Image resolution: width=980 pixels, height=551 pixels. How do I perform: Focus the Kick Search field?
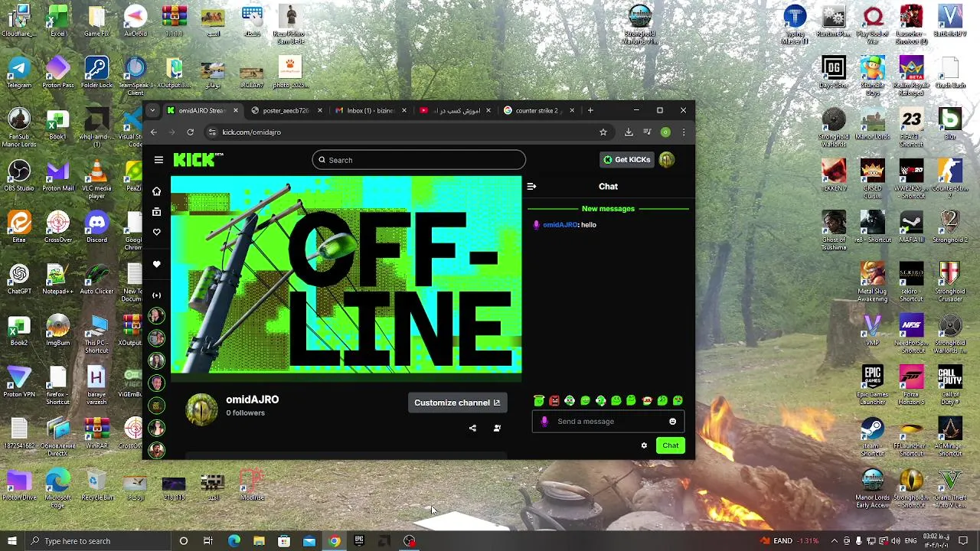pyautogui.click(x=419, y=160)
